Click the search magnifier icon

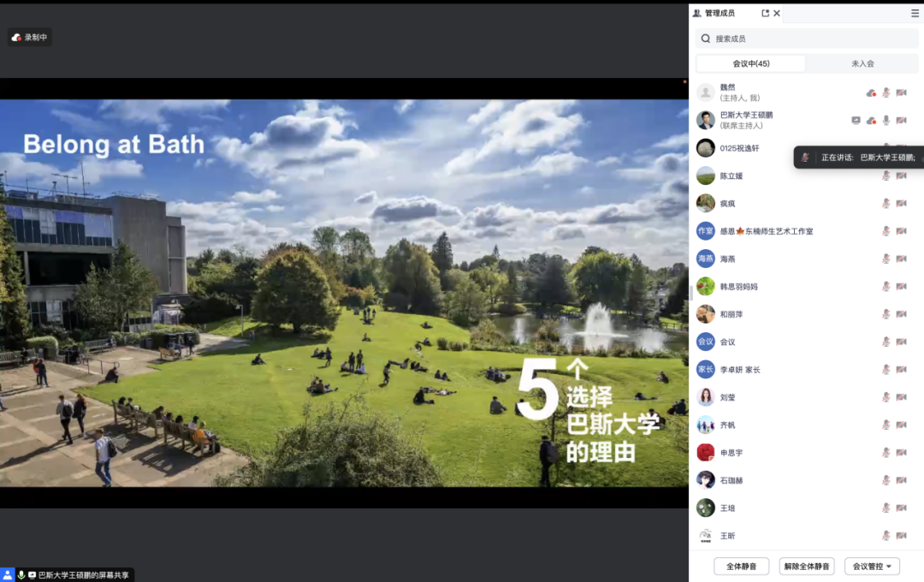click(705, 39)
